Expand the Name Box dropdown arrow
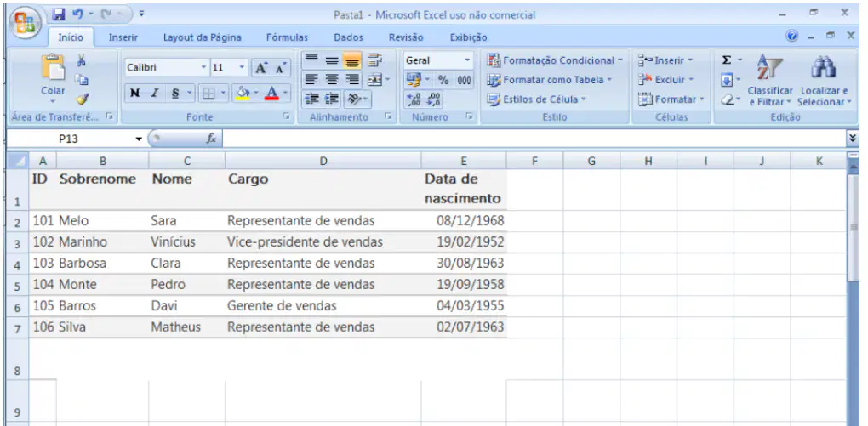This screenshot has width=868, height=426. click(x=139, y=139)
